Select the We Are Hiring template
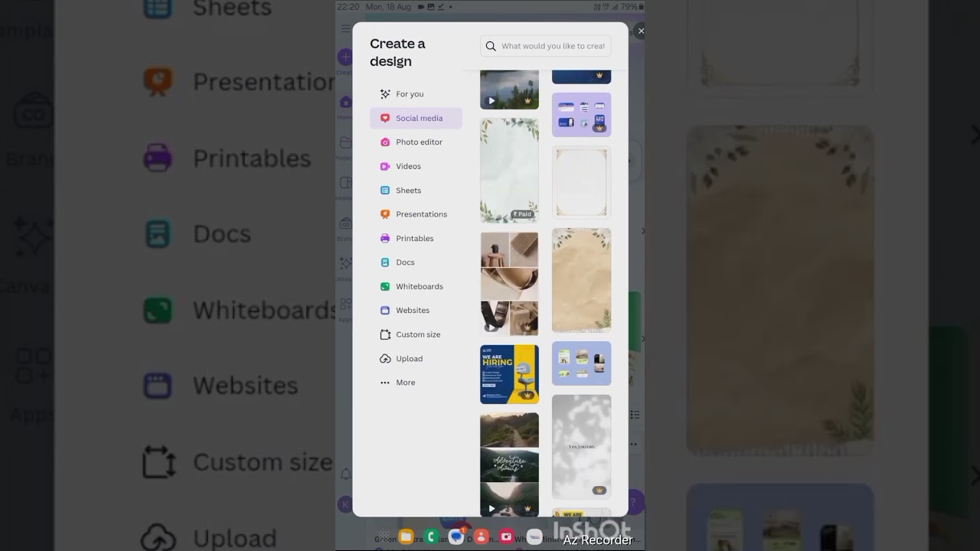Image resolution: width=980 pixels, height=551 pixels. pos(509,374)
